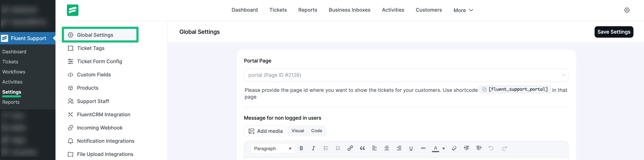This screenshot has height=160, width=644.
Task: Select Global Settings in settings menu
Action: point(100,35)
